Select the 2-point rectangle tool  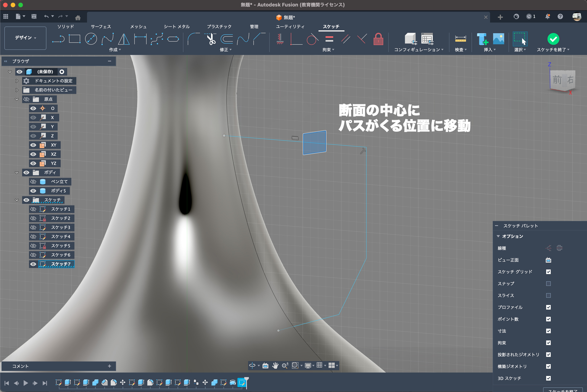click(74, 39)
